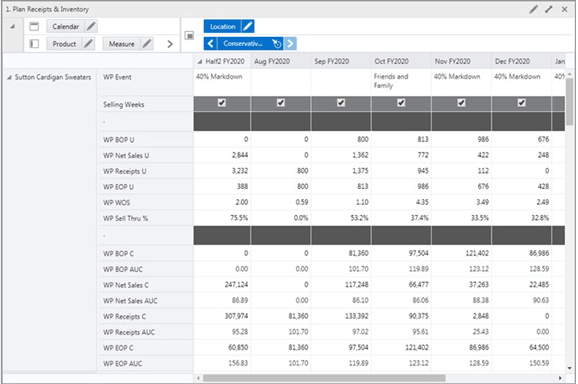Toggle Selling Weeks checkbox for Dec FY2020
The height and width of the screenshot is (384, 578).
tap(521, 103)
